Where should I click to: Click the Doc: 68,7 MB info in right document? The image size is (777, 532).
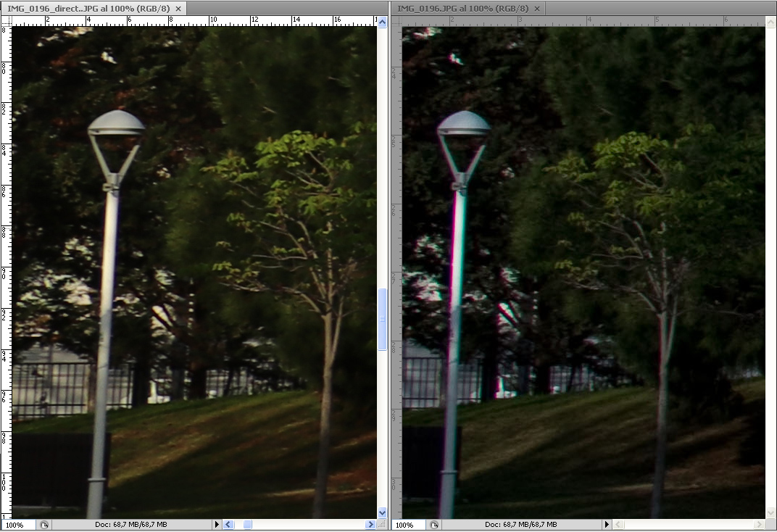[520, 524]
